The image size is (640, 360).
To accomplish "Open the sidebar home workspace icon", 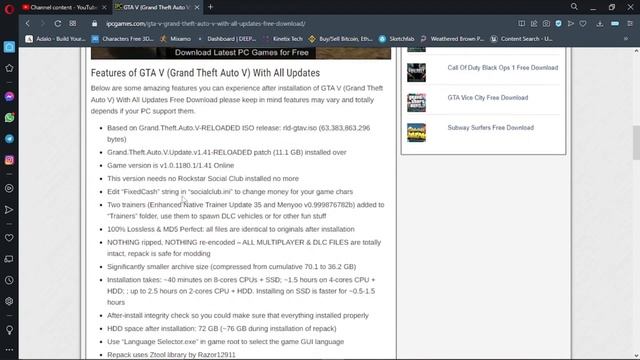I will 9,47.
